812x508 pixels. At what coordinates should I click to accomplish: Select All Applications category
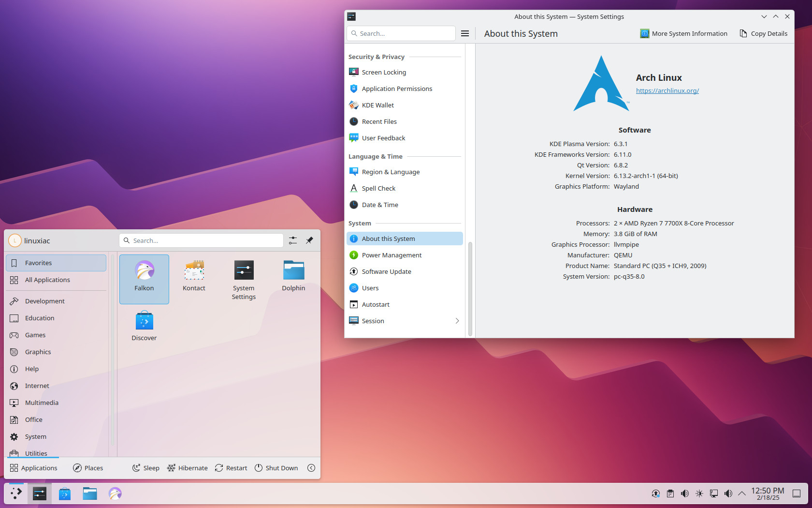click(56, 280)
